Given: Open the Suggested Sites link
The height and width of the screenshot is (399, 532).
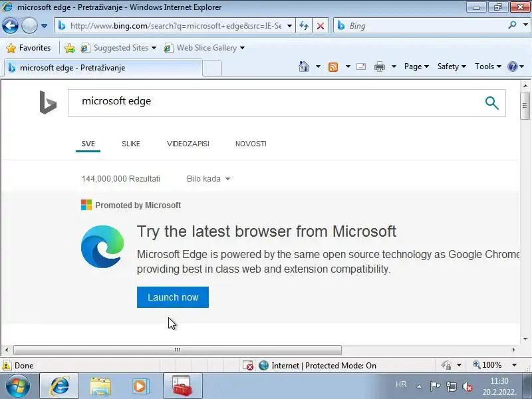Looking at the screenshot, I should pos(119,48).
